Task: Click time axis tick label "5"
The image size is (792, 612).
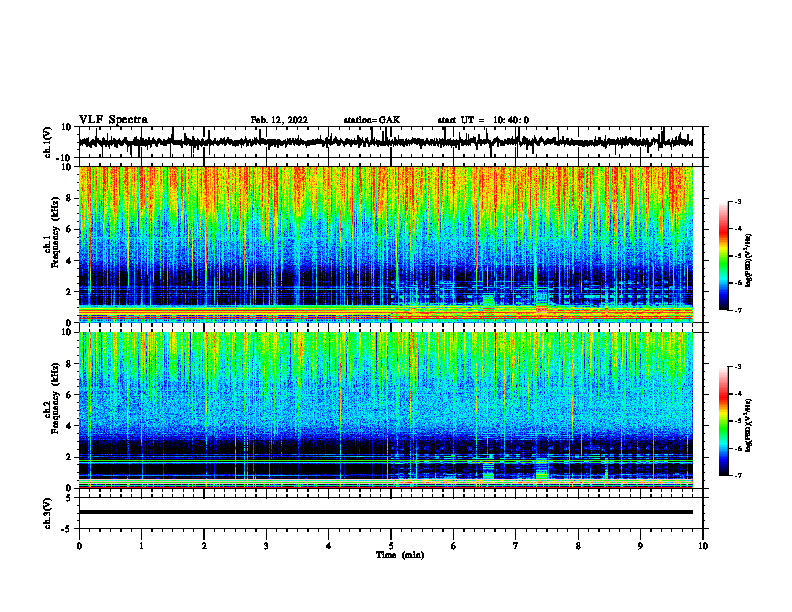Action: click(391, 546)
